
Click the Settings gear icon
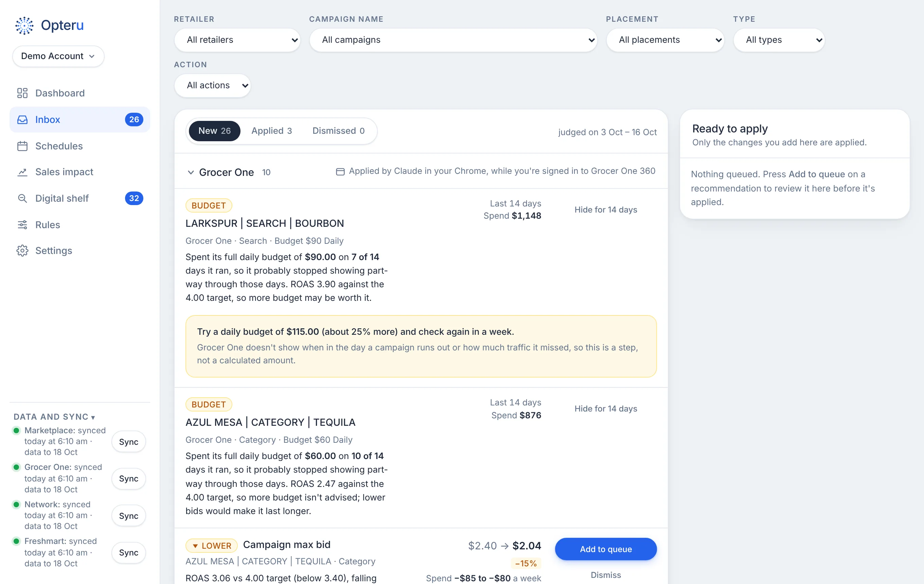(22, 251)
